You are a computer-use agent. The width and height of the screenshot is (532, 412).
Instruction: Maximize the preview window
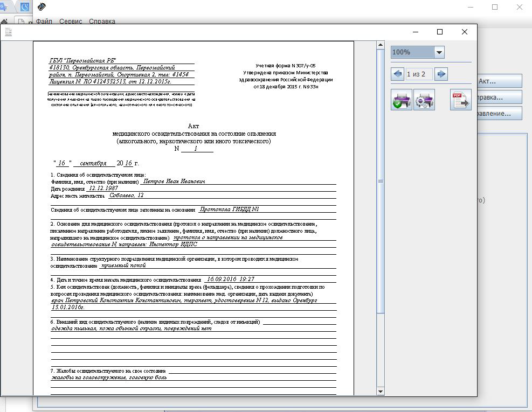tap(440, 32)
